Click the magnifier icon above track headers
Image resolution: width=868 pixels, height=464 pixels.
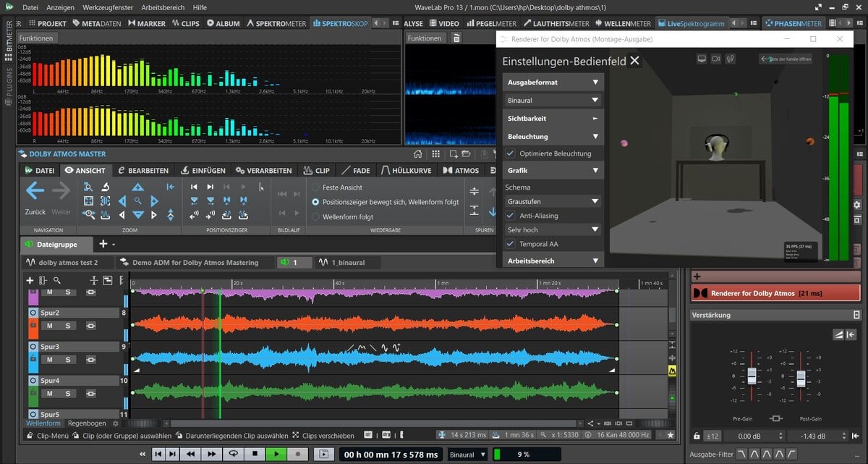pos(56,280)
